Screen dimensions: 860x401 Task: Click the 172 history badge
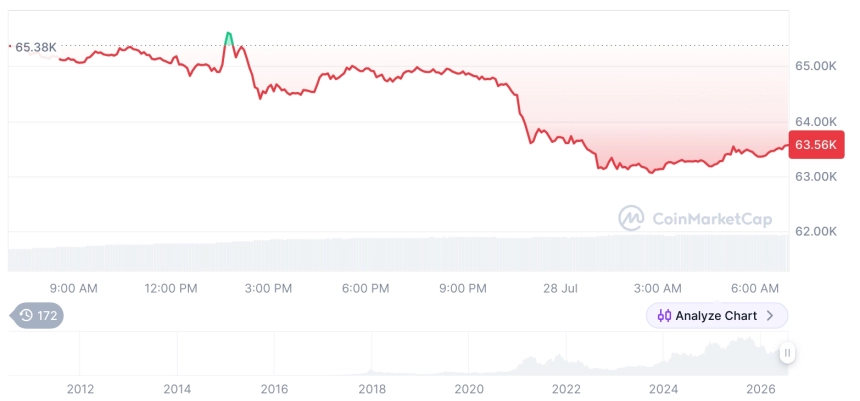tap(37, 315)
